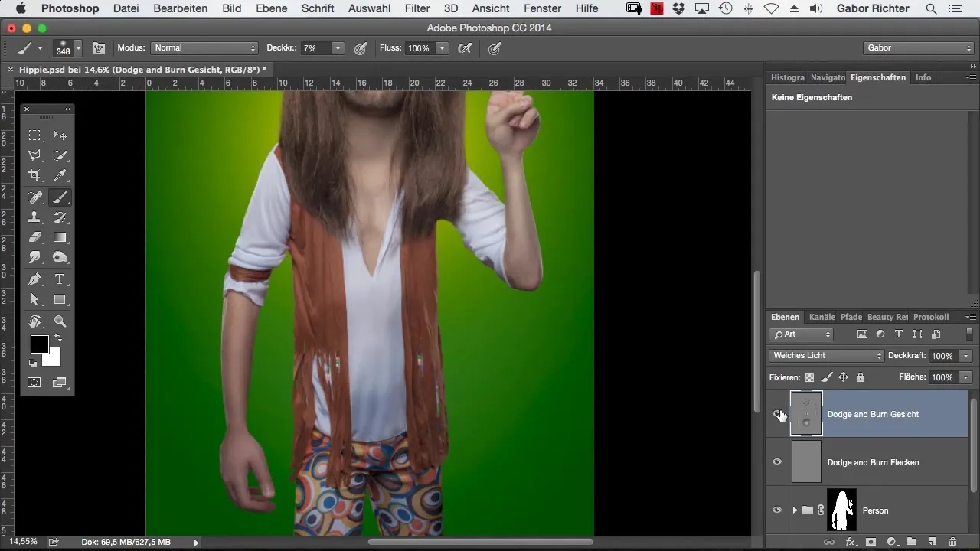Toggle pressure for brush size
Viewport: 980px width, 551px height.
click(495, 48)
